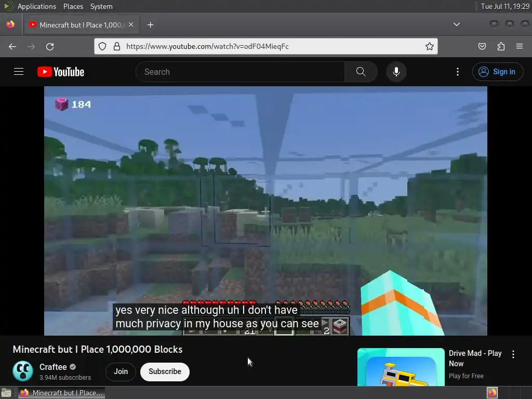Click the video title text
The width and height of the screenshot is (532, 399).
pos(98,350)
